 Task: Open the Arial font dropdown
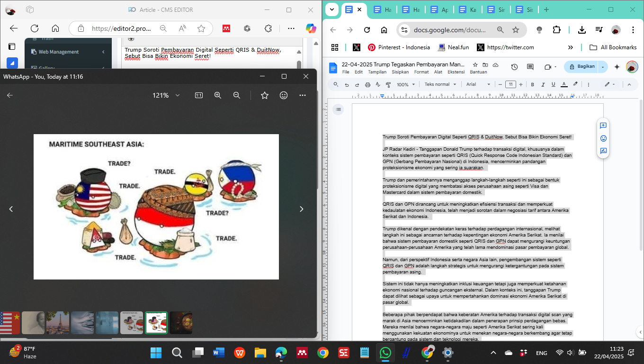tap(478, 84)
